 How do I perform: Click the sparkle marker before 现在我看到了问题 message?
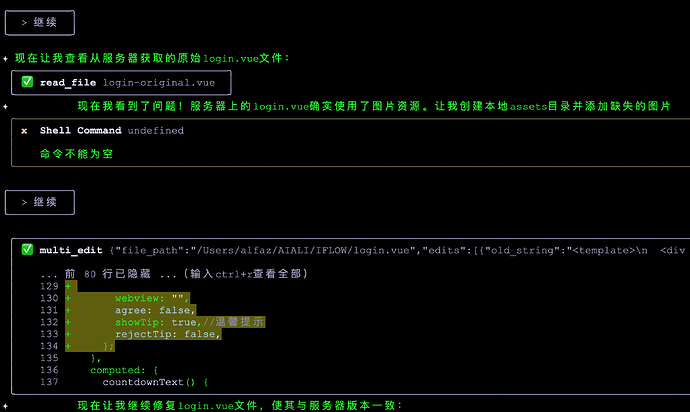69,106
